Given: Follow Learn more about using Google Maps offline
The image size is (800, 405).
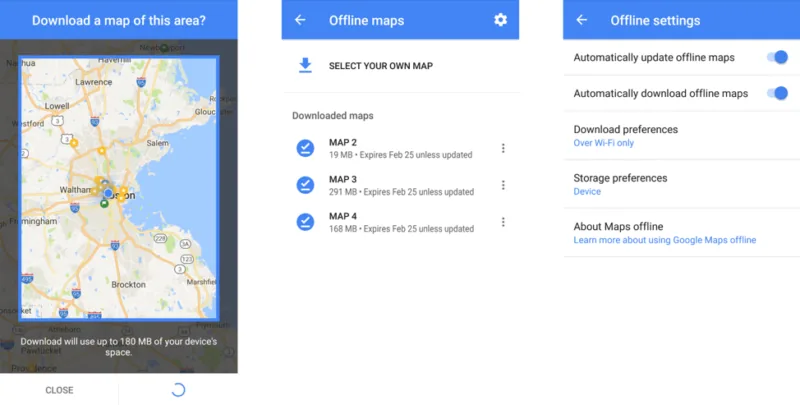Looking at the screenshot, I should coord(664,240).
